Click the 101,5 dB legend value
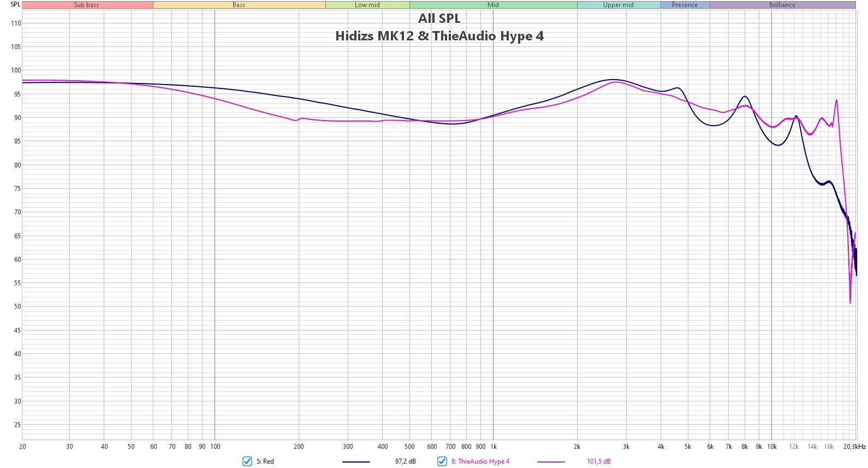This screenshot has width=868, height=468. point(599,461)
